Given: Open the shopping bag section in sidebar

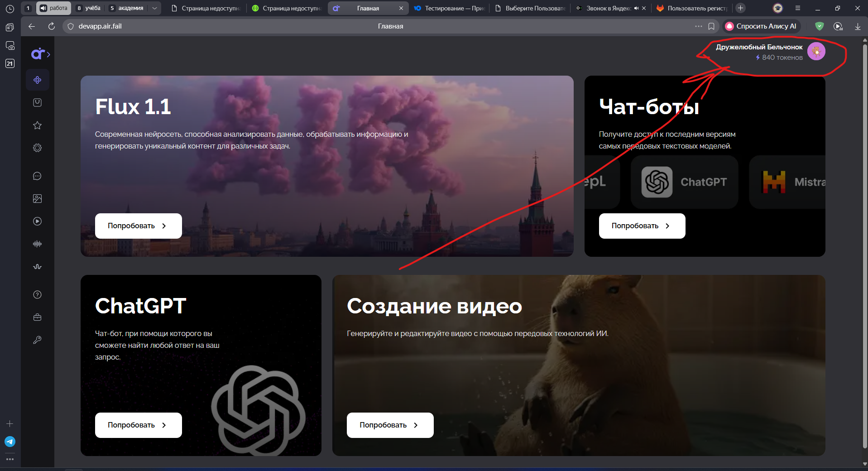Looking at the screenshot, I should click(38, 103).
